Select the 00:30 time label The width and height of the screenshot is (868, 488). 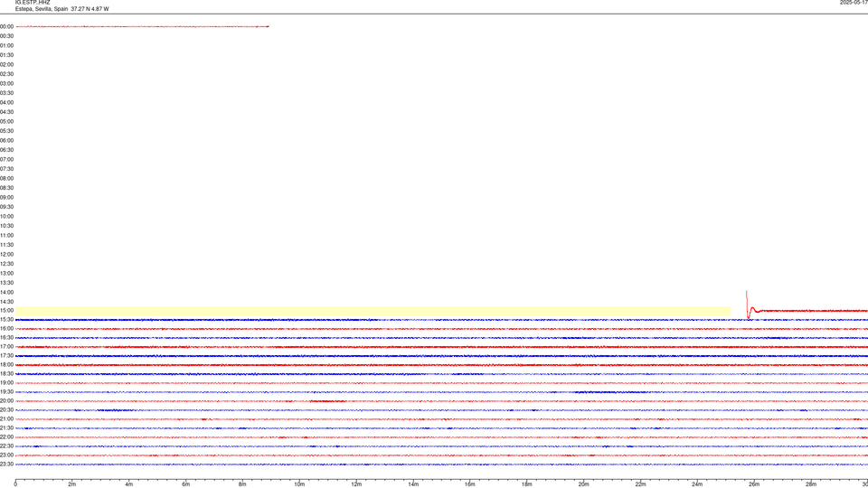tap(6, 36)
